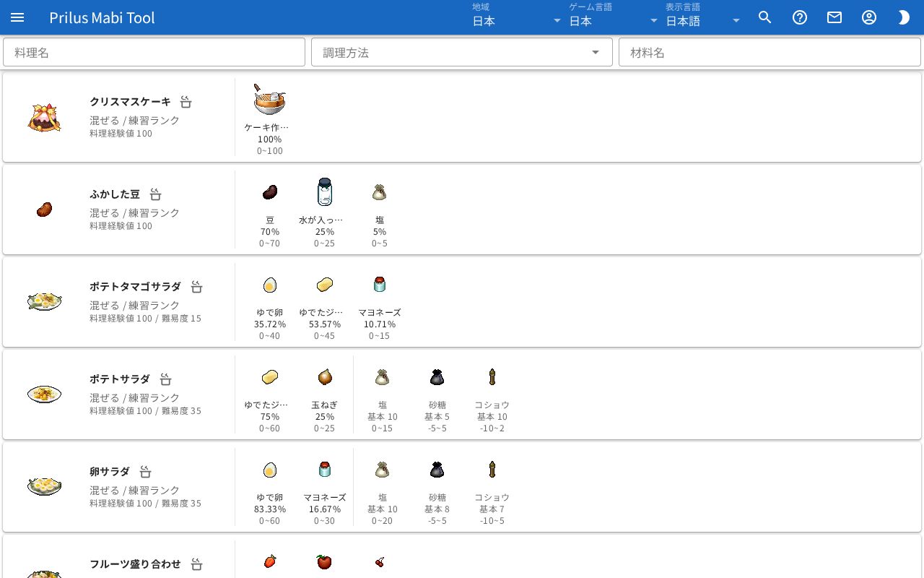Click the フルーツ盛り合わせ recipe name

135,564
